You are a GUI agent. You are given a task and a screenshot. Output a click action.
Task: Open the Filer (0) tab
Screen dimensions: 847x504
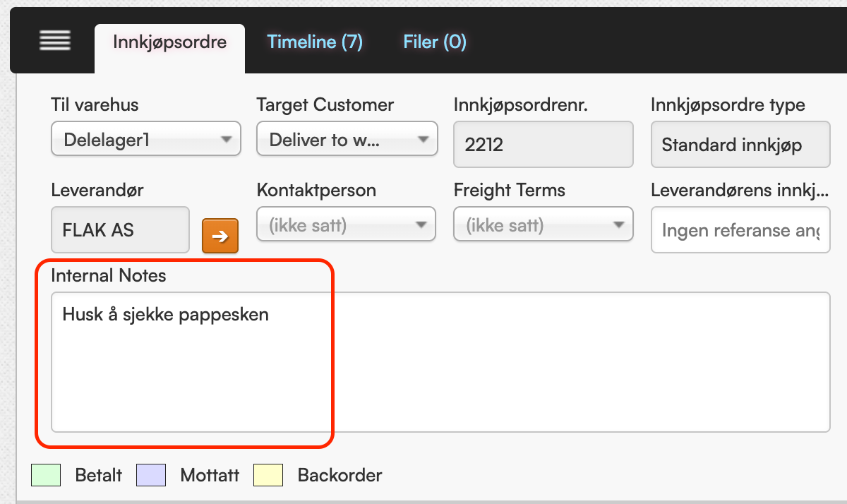435,42
